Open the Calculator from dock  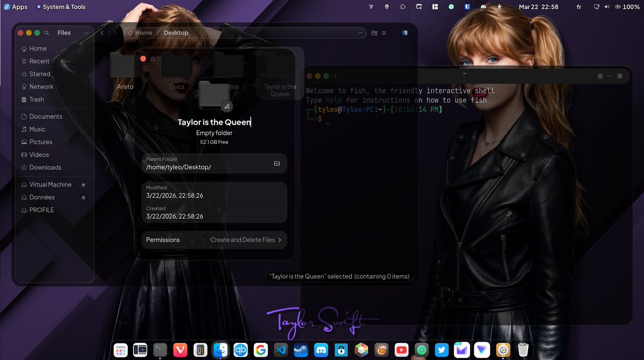200,350
